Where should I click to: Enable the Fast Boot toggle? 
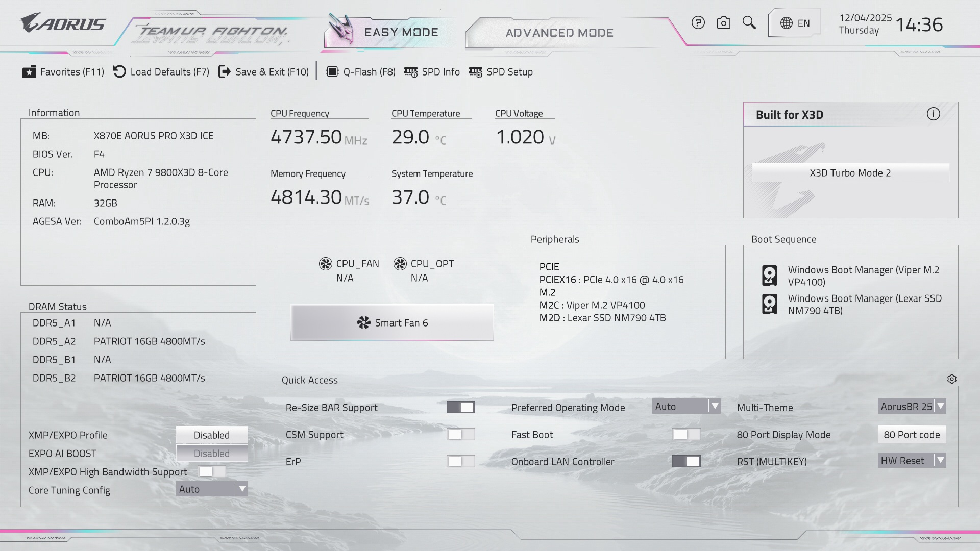[x=686, y=434]
